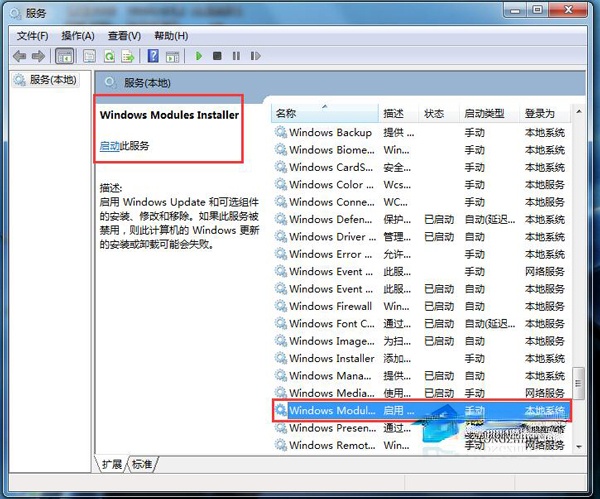Image resolution: width=600 pixels, height=499 pixels.
Task: Open the 文件(F) menu
Action: 33,36
